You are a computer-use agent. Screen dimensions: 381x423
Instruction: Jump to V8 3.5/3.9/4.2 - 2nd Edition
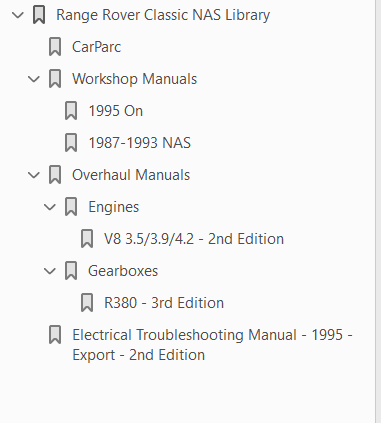point(194,239)
